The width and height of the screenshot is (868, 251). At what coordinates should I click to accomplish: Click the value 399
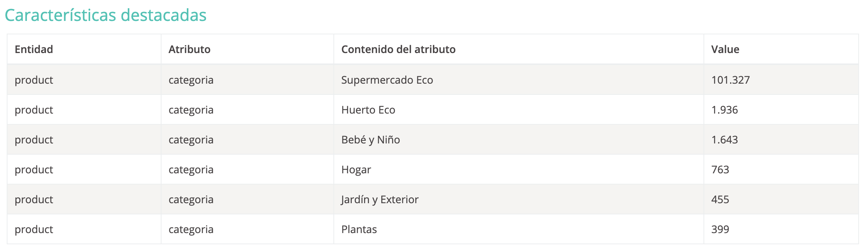720,229
